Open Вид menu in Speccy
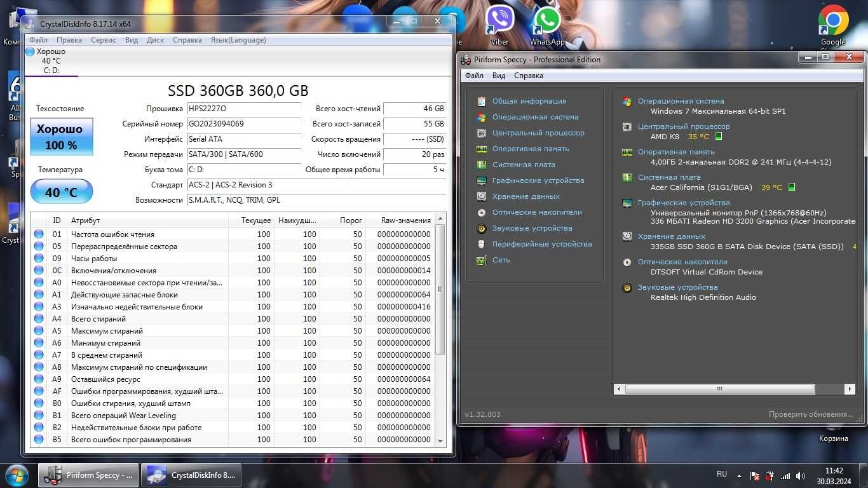 click(x=499, y=76)
